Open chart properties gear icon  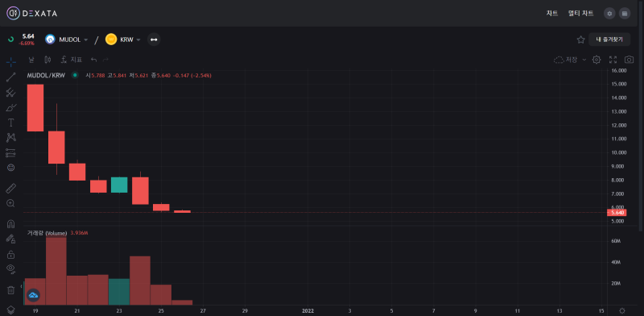[597, 60]
